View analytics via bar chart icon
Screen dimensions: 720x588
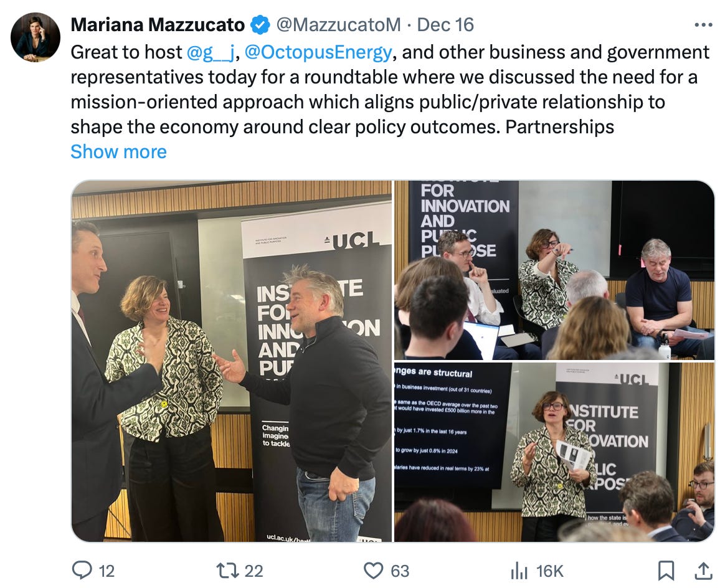pos(519,571)
